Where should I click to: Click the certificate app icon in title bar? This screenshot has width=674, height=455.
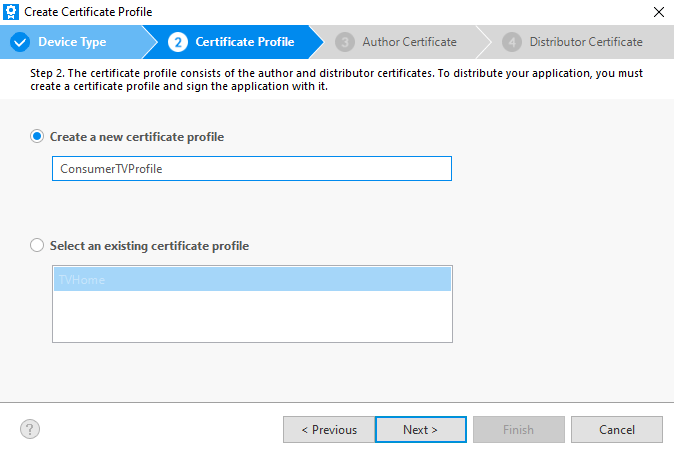(11, 12)
